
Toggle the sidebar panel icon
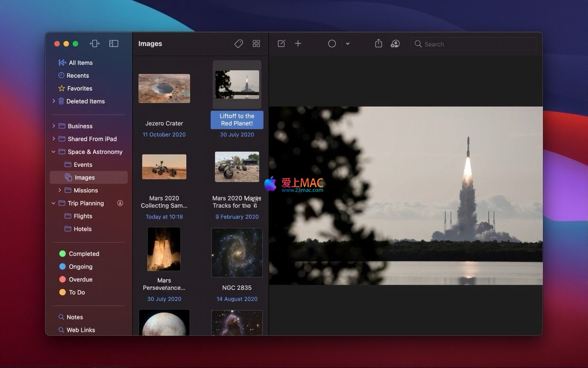pos(113,44)
